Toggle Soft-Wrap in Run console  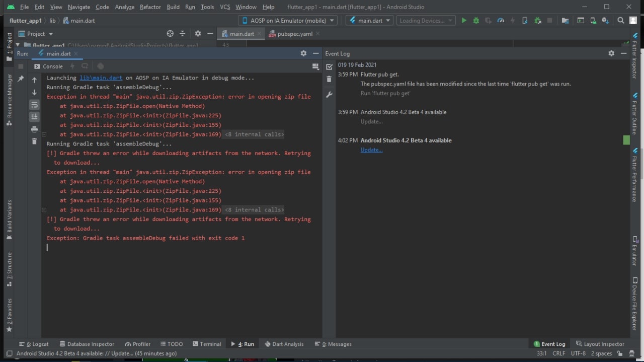[34, 105]
